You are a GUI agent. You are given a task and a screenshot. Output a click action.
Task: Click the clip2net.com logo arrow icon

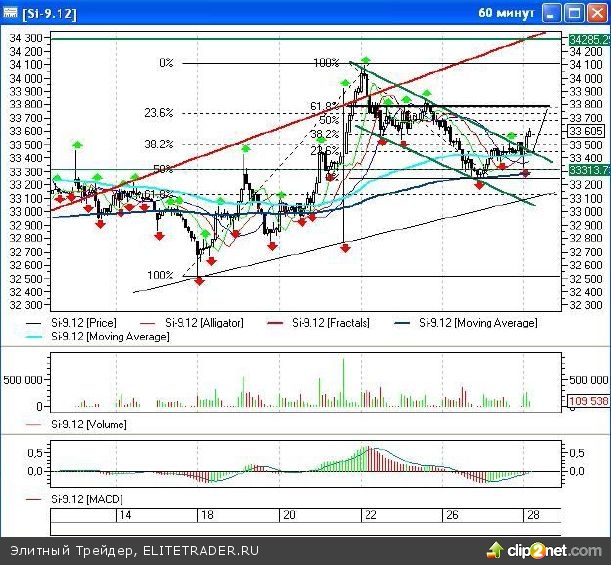(493, 550)
